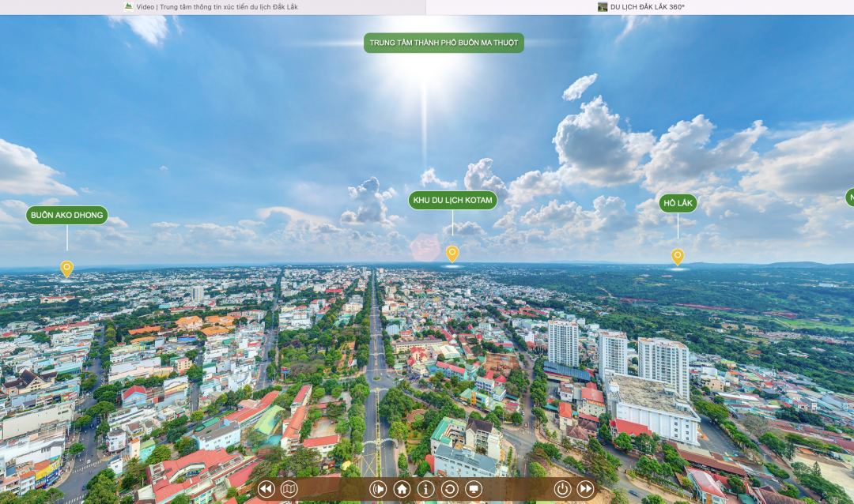
Task: Open the information icon
Action: tap(425, 489)
